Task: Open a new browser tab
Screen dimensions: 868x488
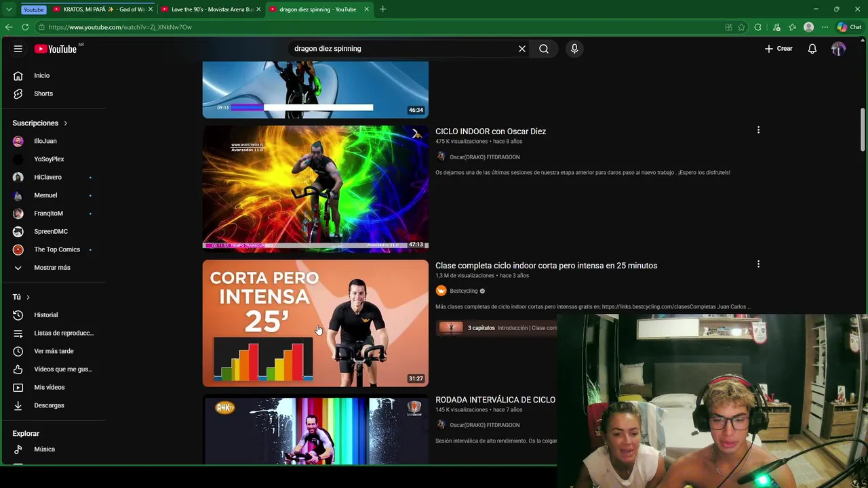Action: pos(383,9)
